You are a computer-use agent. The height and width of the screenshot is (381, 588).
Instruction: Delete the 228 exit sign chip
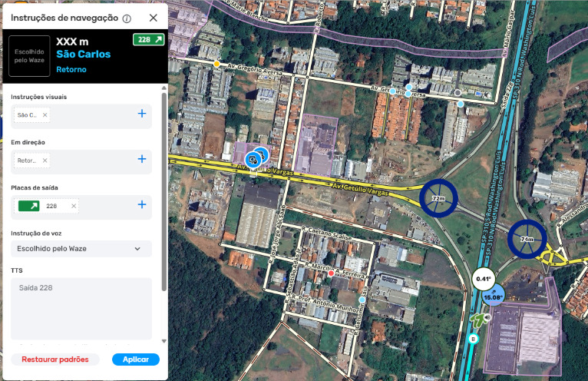coord(74,206)
